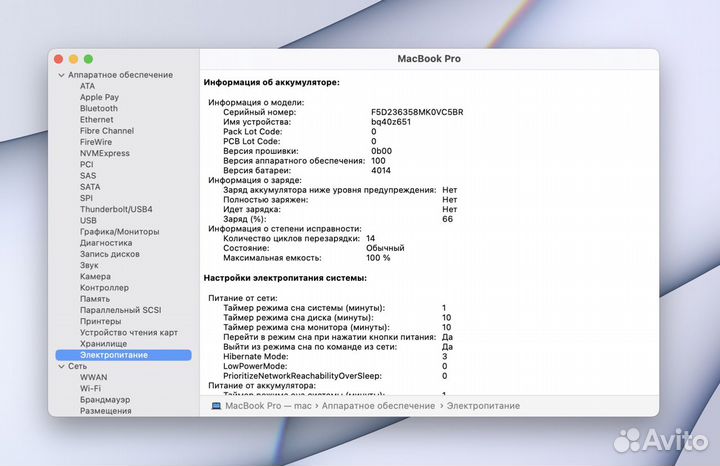Viewport: 720px width, 466px height.
Task: Open Брандмауэр sidebar item
Action: pos(105,400)
